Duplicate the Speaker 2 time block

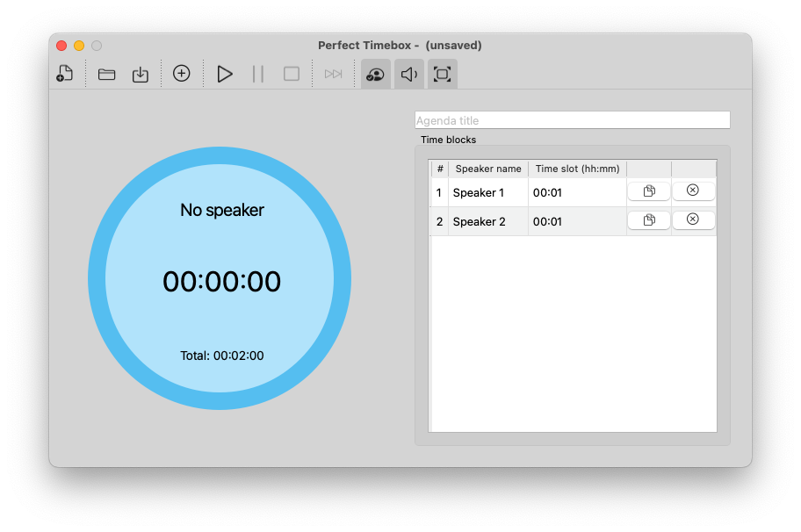[x=649, y=220]
